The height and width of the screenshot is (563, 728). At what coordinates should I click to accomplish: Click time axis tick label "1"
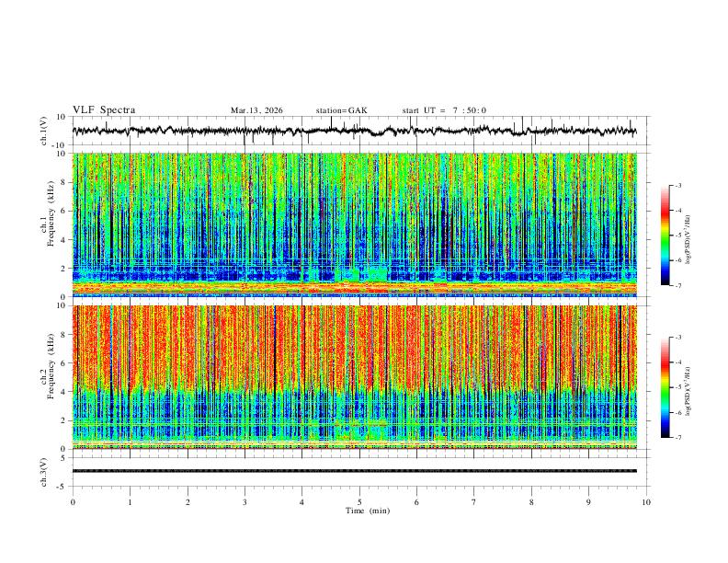130,502
